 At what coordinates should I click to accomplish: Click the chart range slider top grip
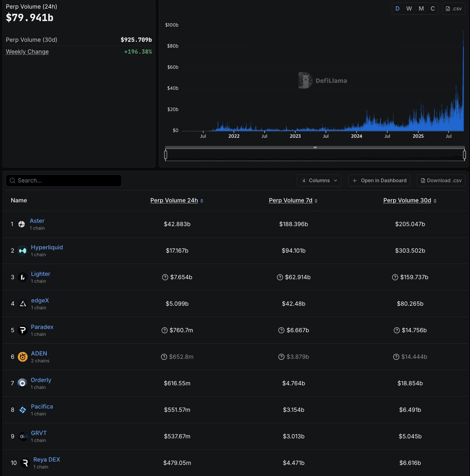click(x=315, y=147)
